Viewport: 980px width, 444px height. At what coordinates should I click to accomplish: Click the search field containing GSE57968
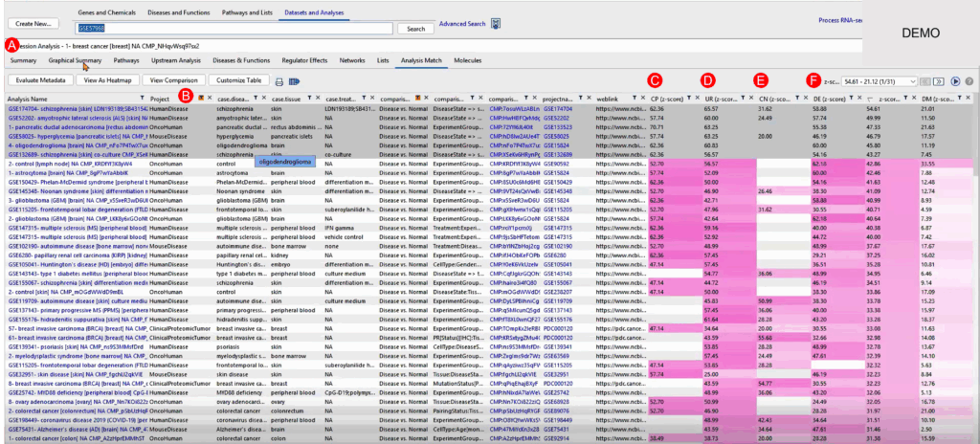234,29
